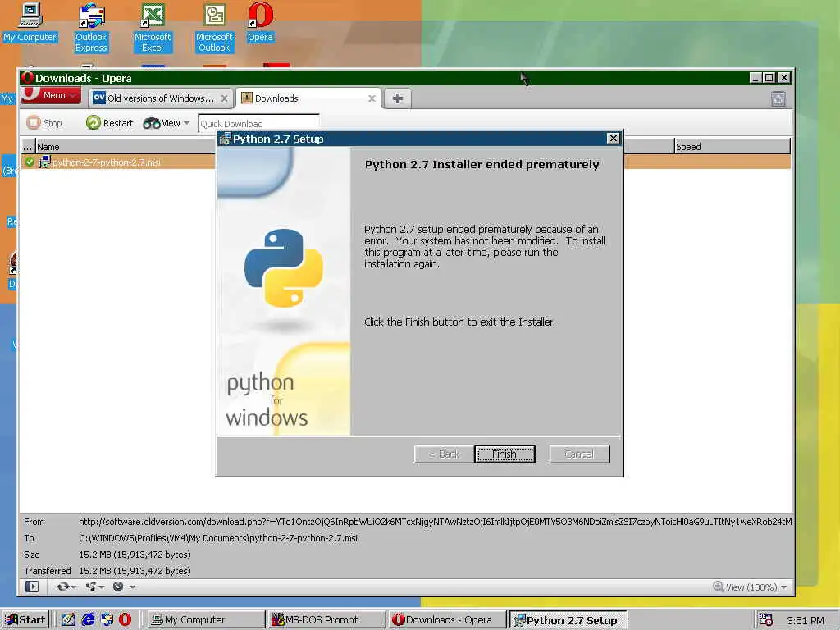Open closed tabs trash icon in Opera
The height and width of the screenshot is (630, 840).
pyautogui.click(x=778, y=98)
